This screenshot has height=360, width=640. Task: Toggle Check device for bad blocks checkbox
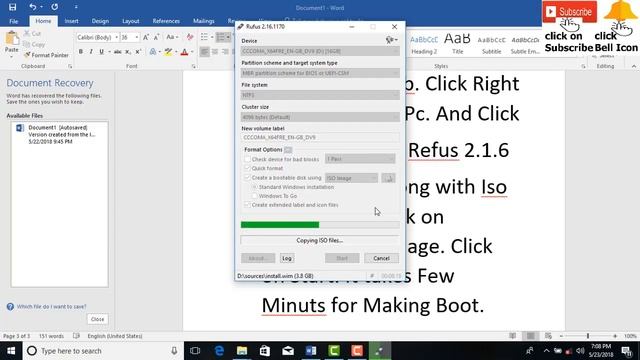click(247, 159)
